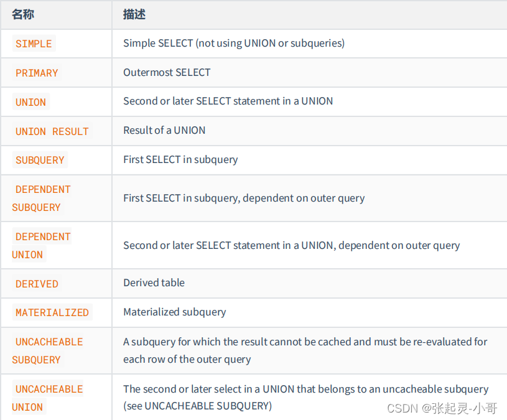
Task: Select the DEPENDENT SUBQUERY name cell
Action: point(41,198)
